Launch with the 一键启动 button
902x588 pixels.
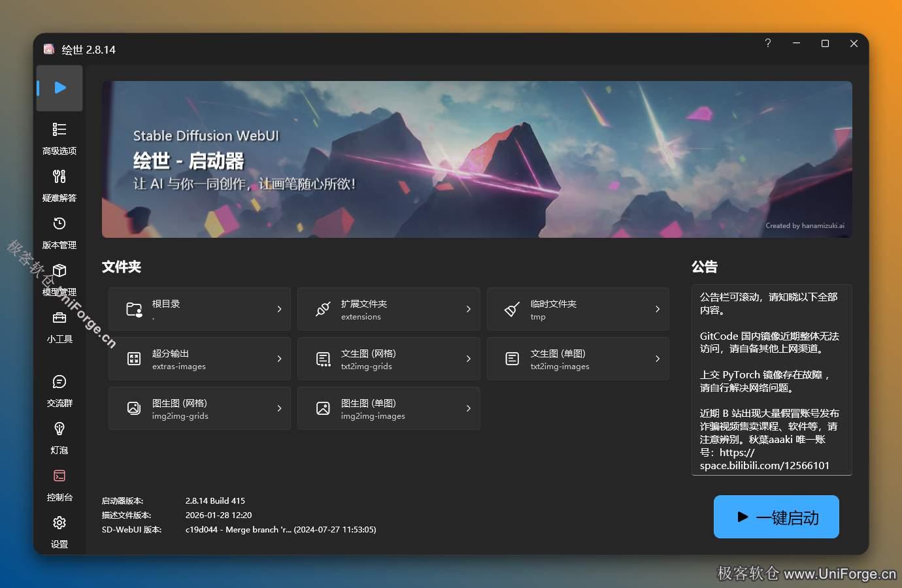(777, 517)
